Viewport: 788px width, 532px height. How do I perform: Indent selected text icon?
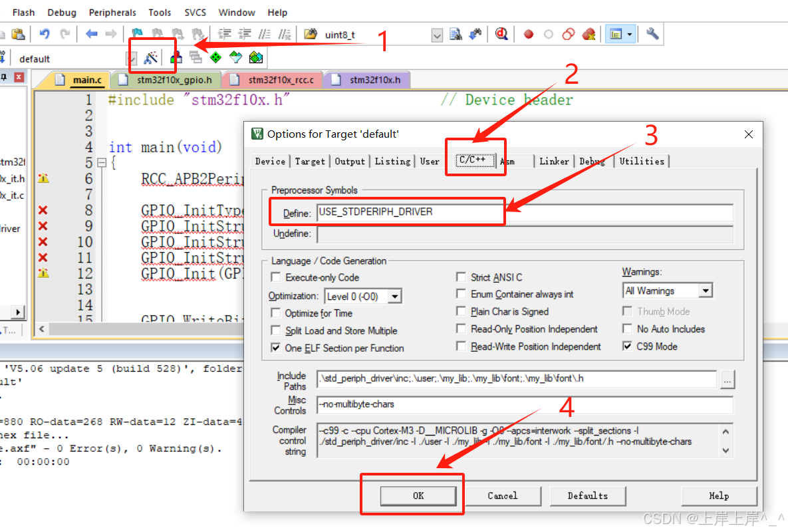coord(224,34)
